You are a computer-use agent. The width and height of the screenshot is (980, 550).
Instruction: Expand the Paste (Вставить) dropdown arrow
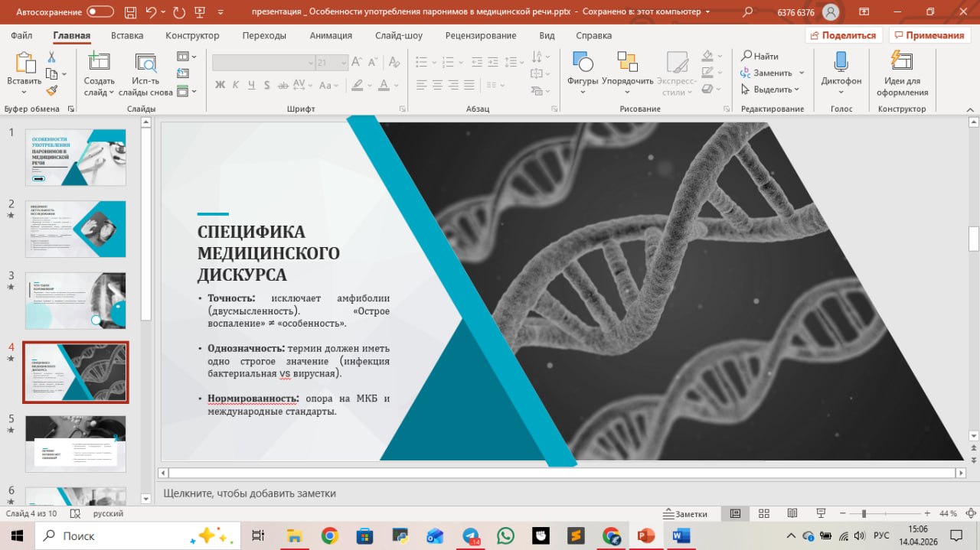click(x=24, y=93)
